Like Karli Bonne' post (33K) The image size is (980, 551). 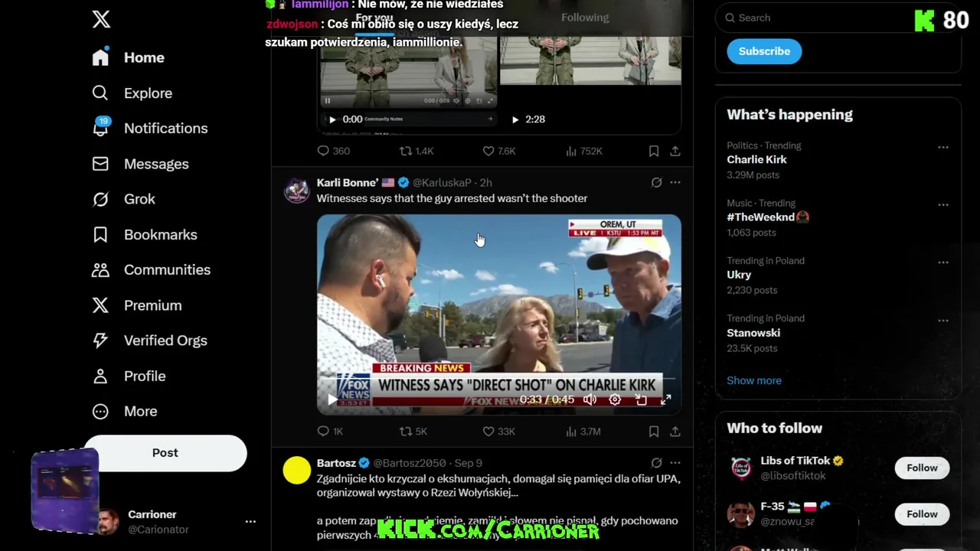coord(498,432)
